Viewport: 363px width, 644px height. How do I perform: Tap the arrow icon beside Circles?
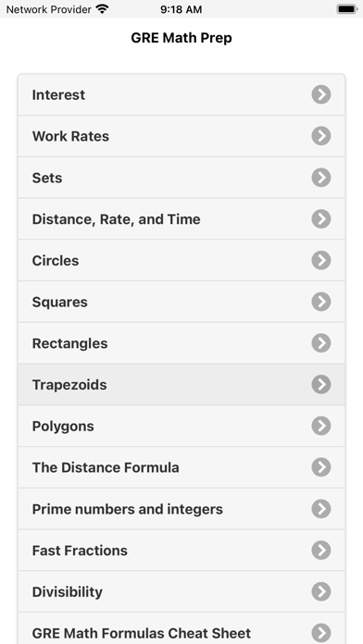(321, 260)
